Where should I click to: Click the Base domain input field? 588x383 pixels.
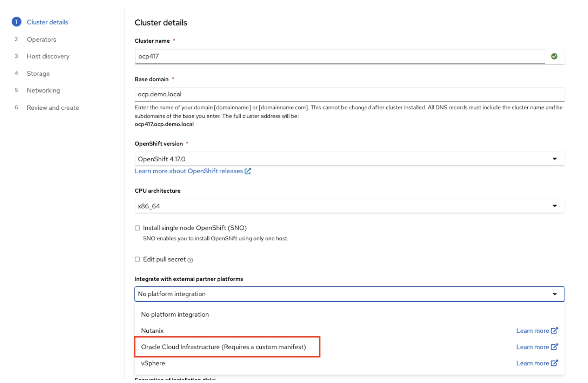coord(349,95)
